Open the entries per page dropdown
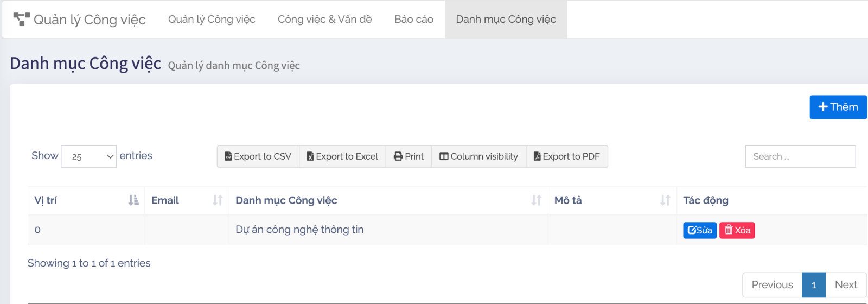 pos(89,156)
